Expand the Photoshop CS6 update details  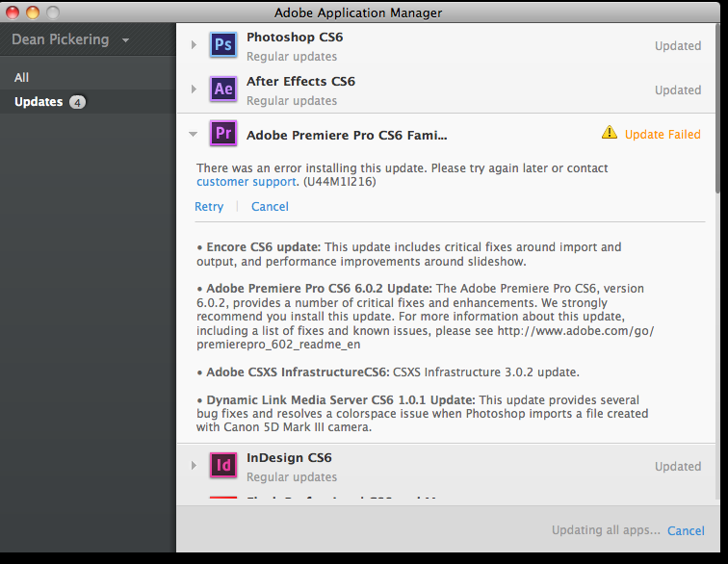coord(195,45)
